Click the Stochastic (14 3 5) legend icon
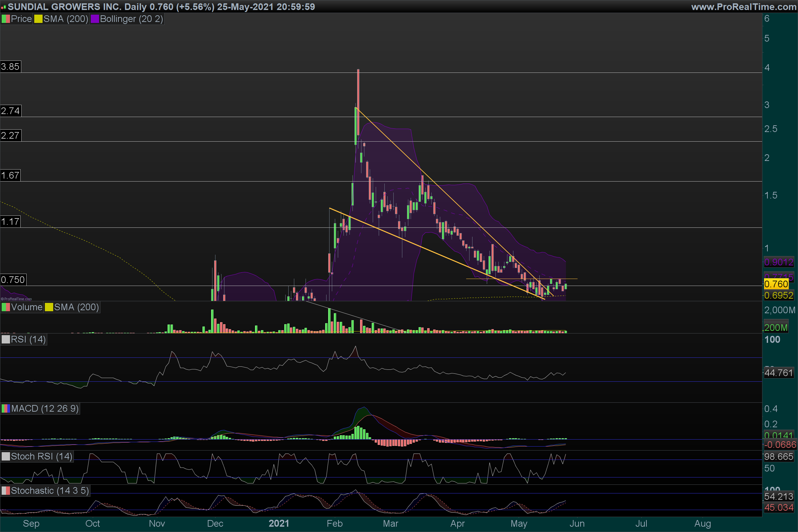The image size is (798, 532). (x=6, y=491)
